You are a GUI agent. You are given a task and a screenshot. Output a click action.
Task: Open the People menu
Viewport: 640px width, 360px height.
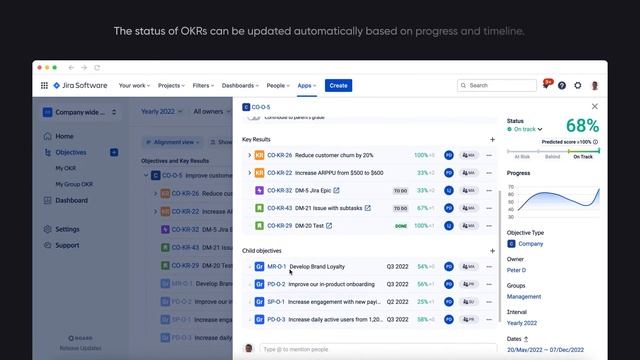click(278, 85)
